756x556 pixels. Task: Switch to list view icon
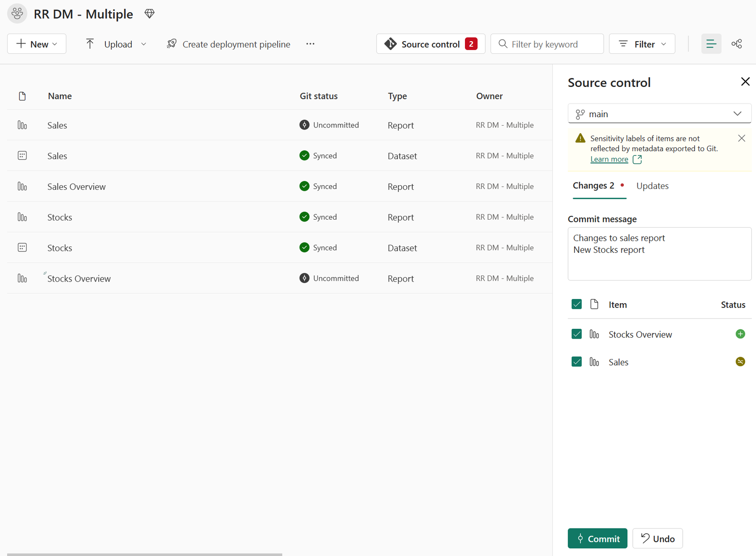click(x=711, y=44)
